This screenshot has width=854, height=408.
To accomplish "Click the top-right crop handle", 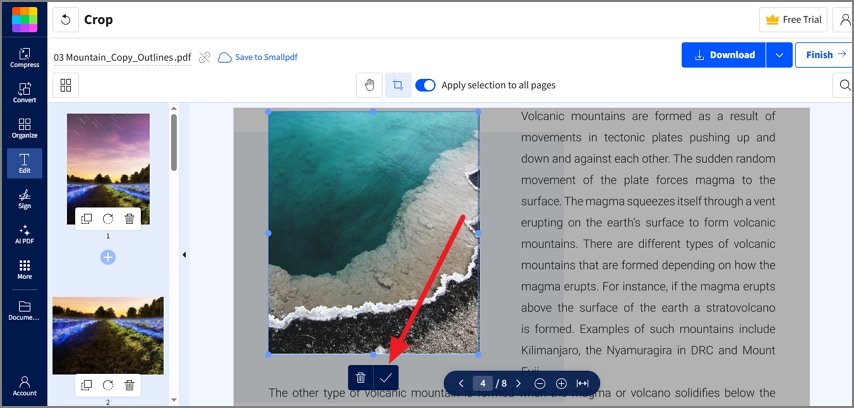I will (x=478, y=112).
